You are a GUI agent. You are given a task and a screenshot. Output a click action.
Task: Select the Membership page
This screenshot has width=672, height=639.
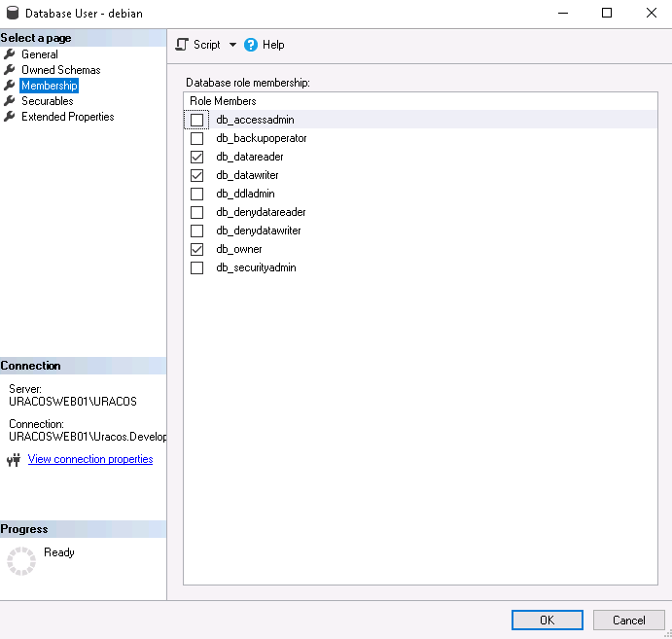[x=49, y=86]
